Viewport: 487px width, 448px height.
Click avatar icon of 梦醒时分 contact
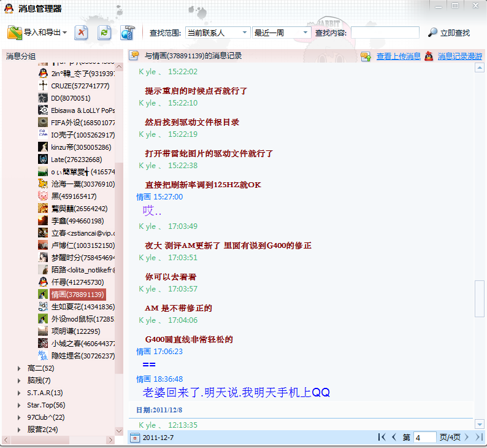(43, 257)
